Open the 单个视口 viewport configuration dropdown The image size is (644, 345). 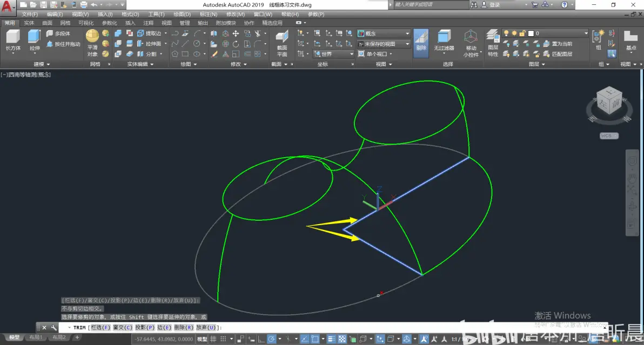pyautogui.click(x=374, y=54)
